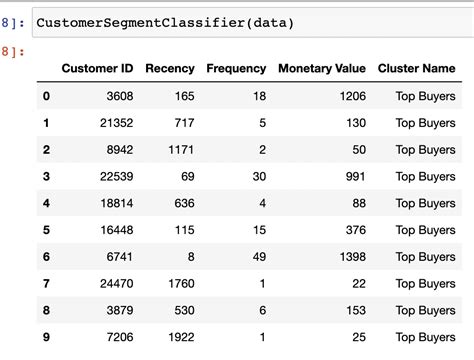Select the Cluster Name column header
This screenshot has width=474, height=360.
click(417, 68)
